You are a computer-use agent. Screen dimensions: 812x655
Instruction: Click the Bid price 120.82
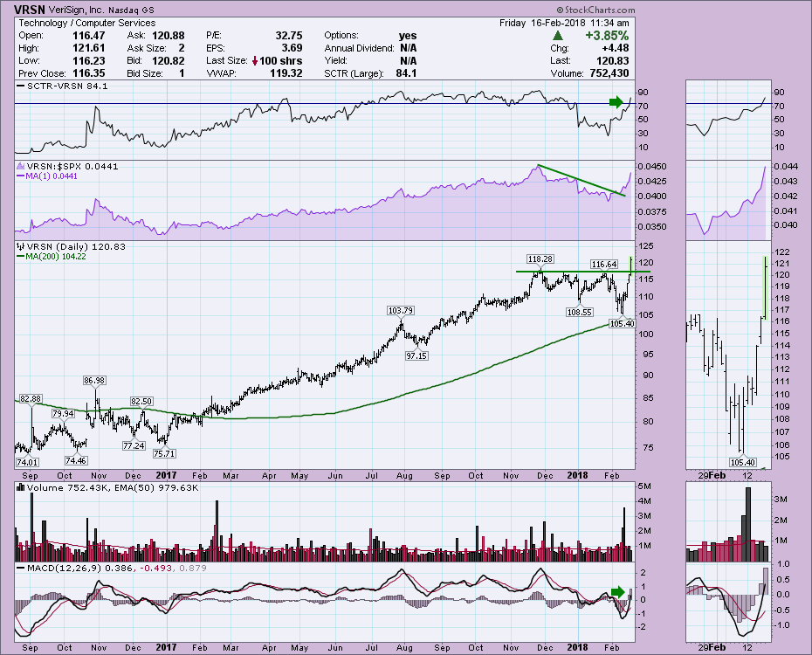[x=169, y=60]
